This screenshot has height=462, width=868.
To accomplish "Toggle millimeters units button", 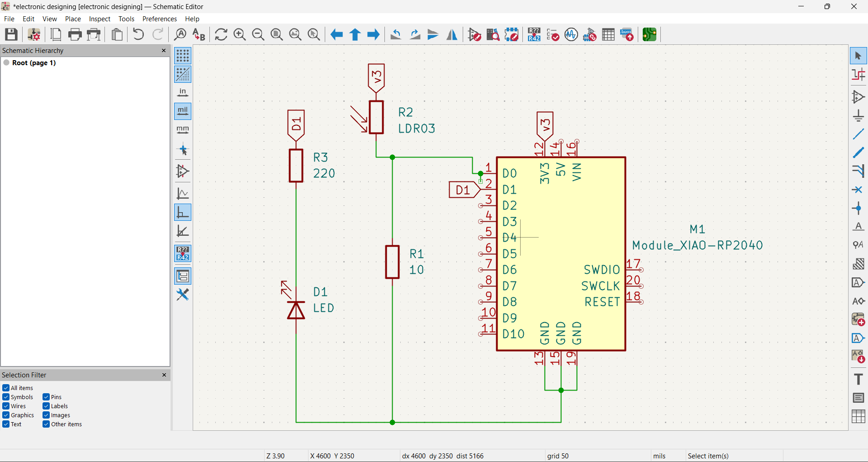I will coord(183,130).
